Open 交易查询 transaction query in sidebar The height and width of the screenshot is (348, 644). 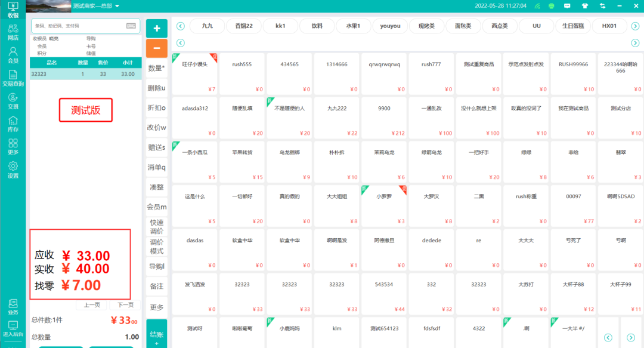click(x=13, y=78)
